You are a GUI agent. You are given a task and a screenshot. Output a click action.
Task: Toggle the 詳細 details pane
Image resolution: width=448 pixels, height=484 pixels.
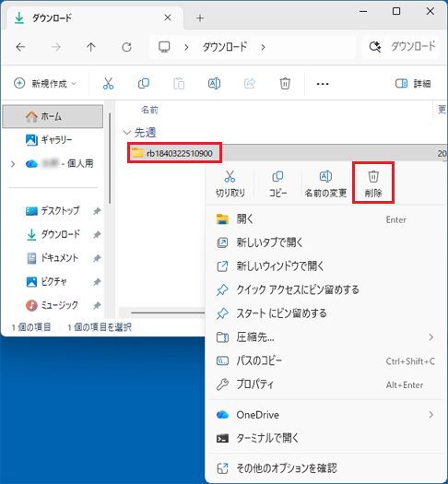(x=413, y=83)
